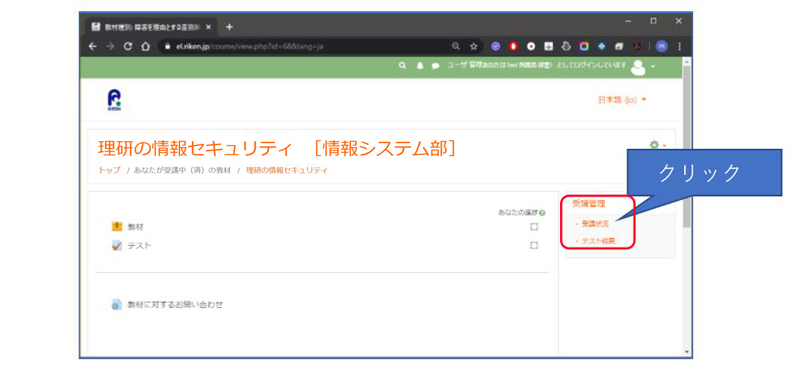Close the current browser tab

click(x=208, y=27)
